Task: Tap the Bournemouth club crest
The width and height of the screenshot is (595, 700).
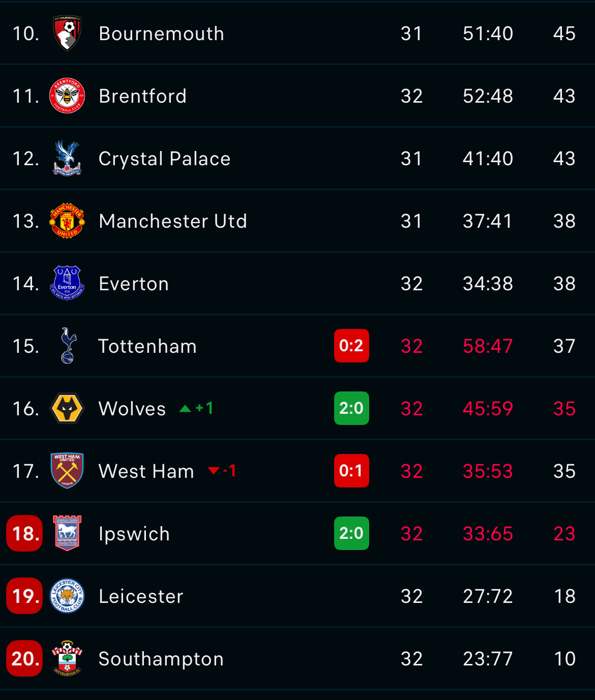Action: pos(67,34)
